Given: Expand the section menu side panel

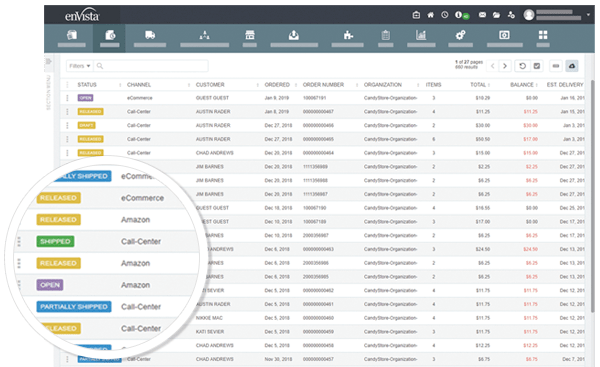Looking at the screenshot, I should click(48, 61).
